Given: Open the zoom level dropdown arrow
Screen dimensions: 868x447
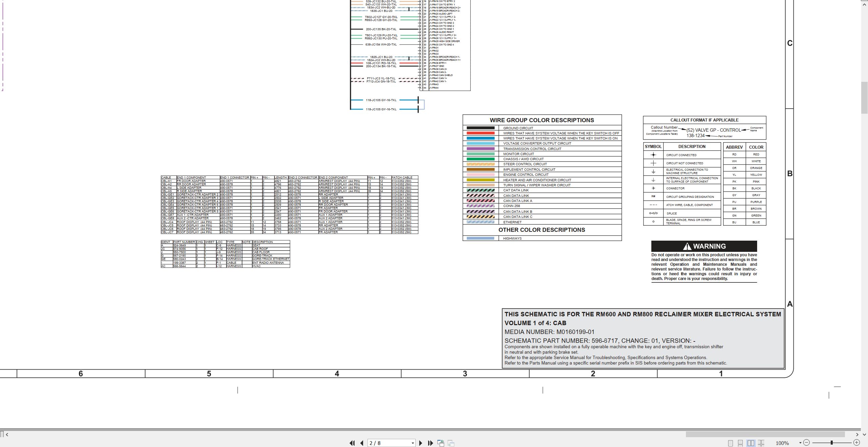Looking at the screenshot, I should coord(800,443).
